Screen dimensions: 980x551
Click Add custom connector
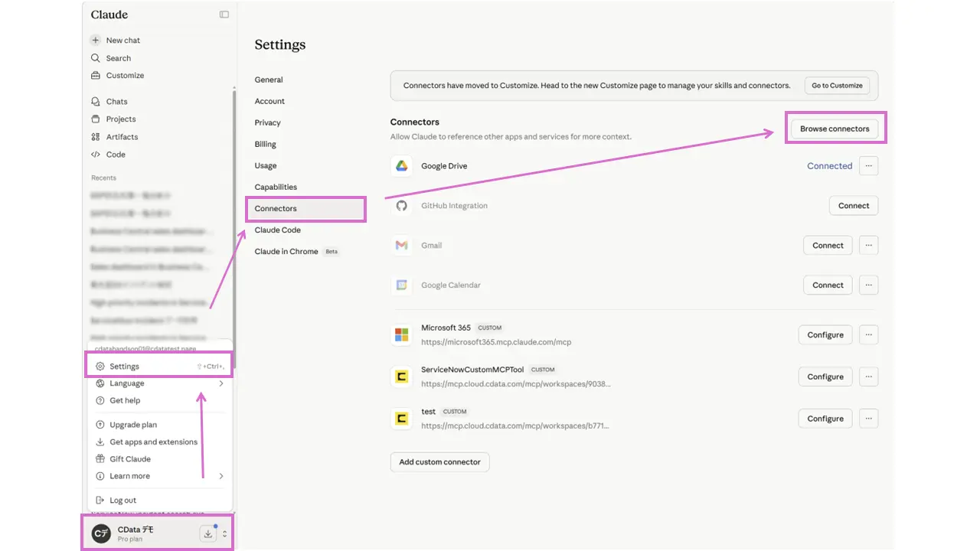coord(439,462)
